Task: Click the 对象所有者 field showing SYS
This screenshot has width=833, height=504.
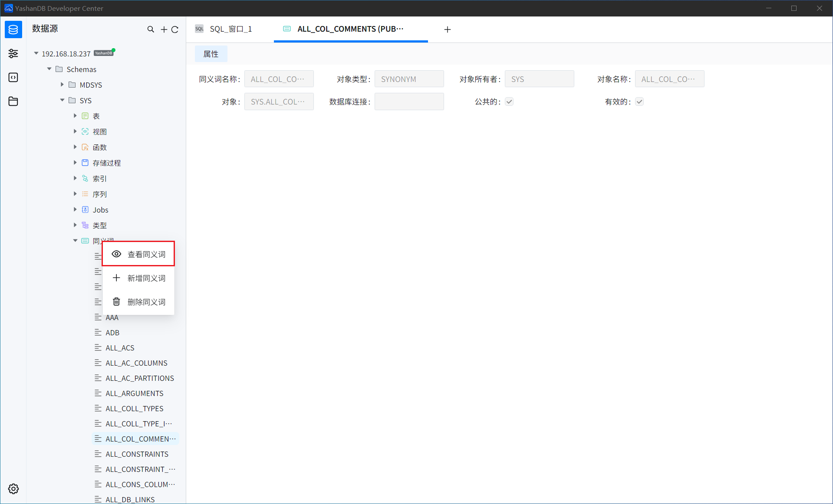Action: tap(539, 79)
